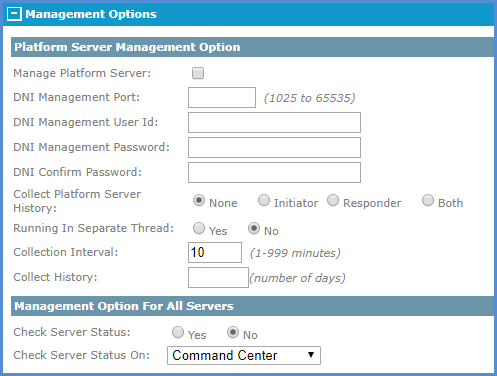This screenshot has width=497, height=376.
Task: Select Responder for server history collection
Action: [333, 200]
